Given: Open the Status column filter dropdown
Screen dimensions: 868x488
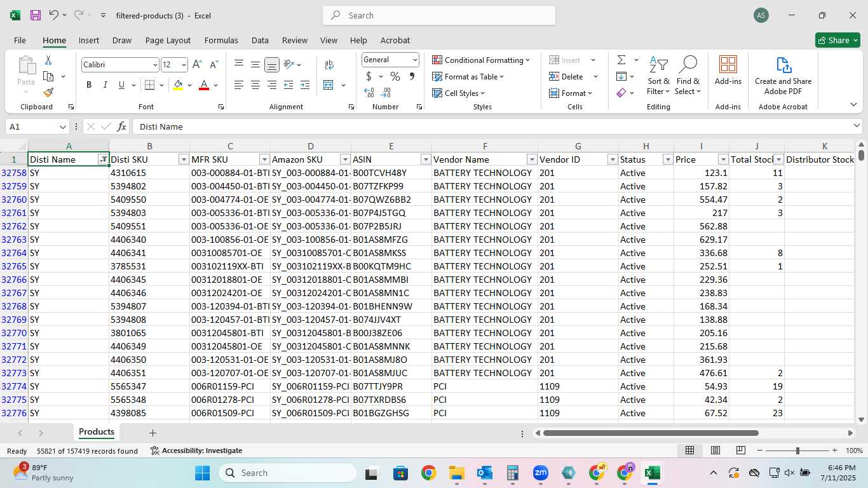Looking at the screenshot, I should pos(668,159).
